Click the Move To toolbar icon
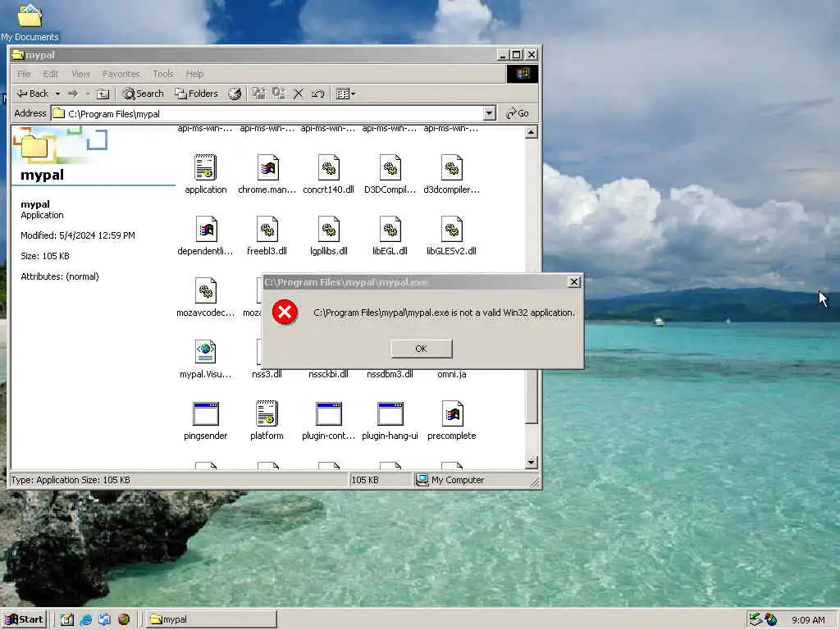The width and height of the screenshot is (840, 630). pyautogui.click(x=258, y=94)
